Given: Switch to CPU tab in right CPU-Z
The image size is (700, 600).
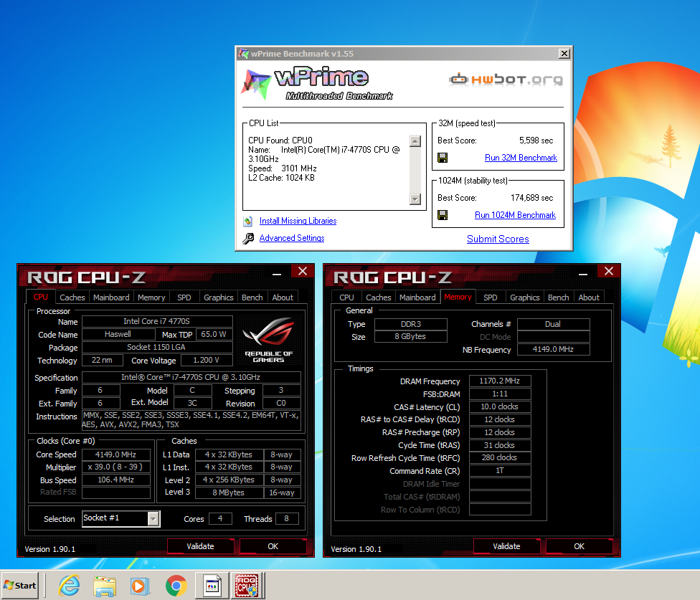Looking at the screenshot, I should tap(346, 297).
